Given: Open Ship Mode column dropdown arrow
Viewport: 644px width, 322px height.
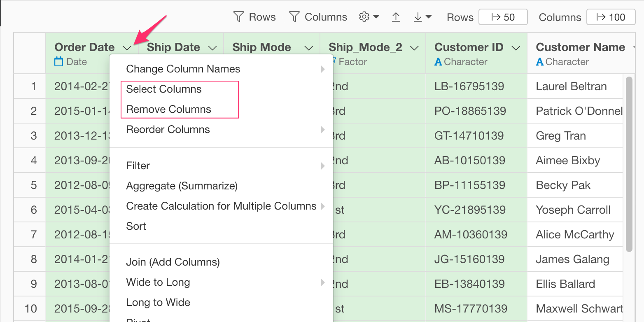Looking at the screenshot, I should coord(308,48).
